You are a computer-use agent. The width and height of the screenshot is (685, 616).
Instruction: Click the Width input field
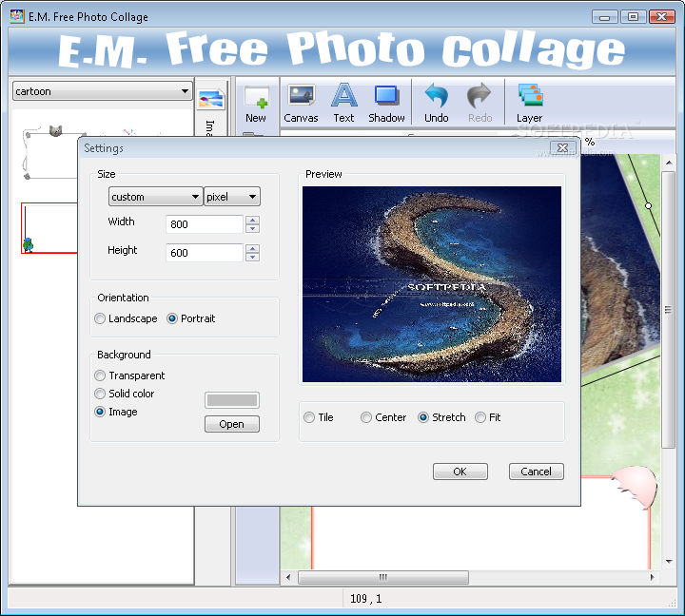tap(205, 224)
